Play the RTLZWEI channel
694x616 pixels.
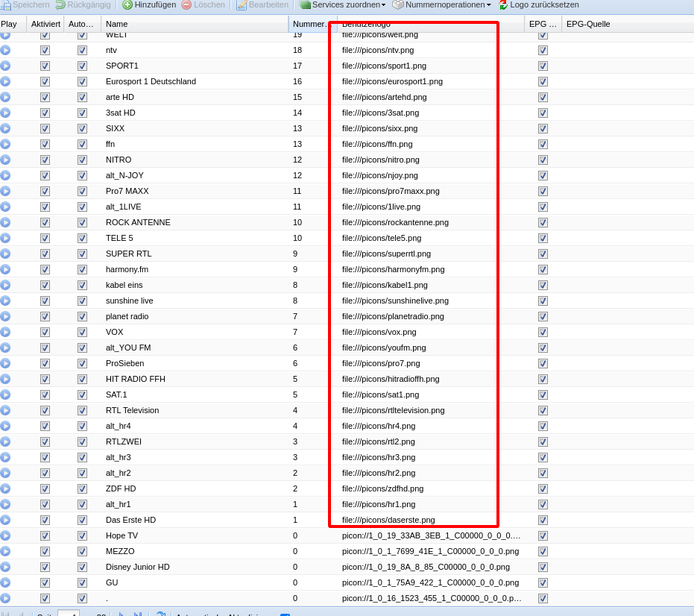tap(5, 441)
